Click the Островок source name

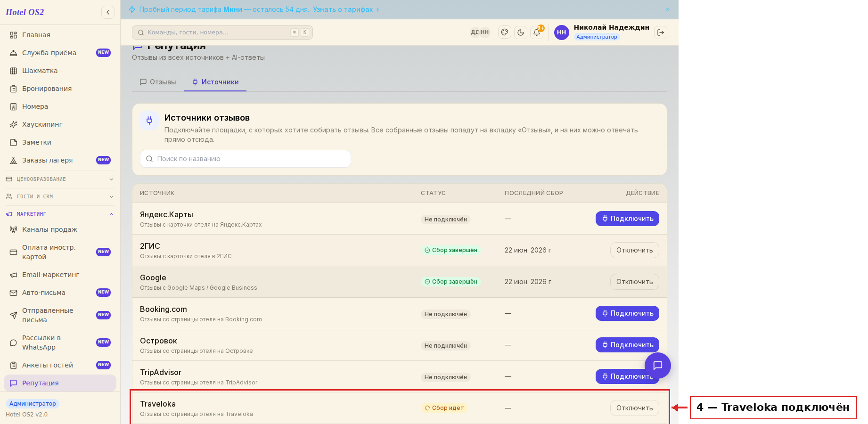(158, 341)
